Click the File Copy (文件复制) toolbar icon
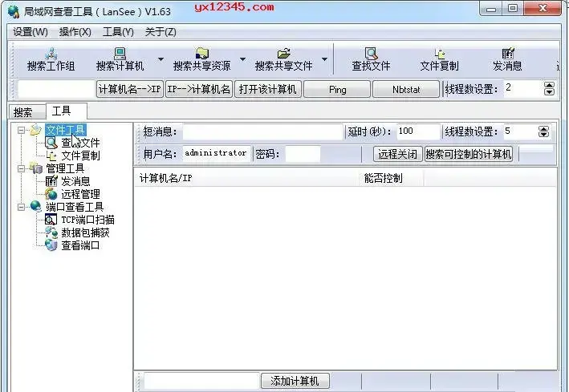 point(440,54)
